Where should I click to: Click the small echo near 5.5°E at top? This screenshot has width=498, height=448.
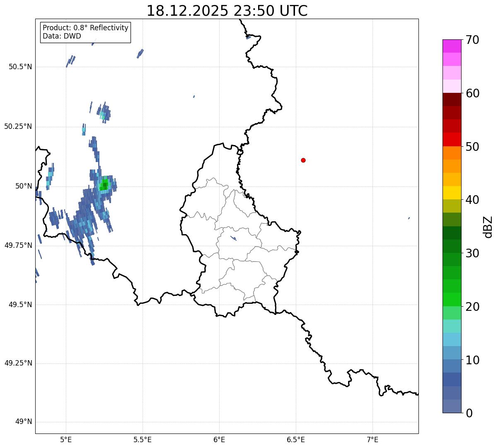pos(140,53)
